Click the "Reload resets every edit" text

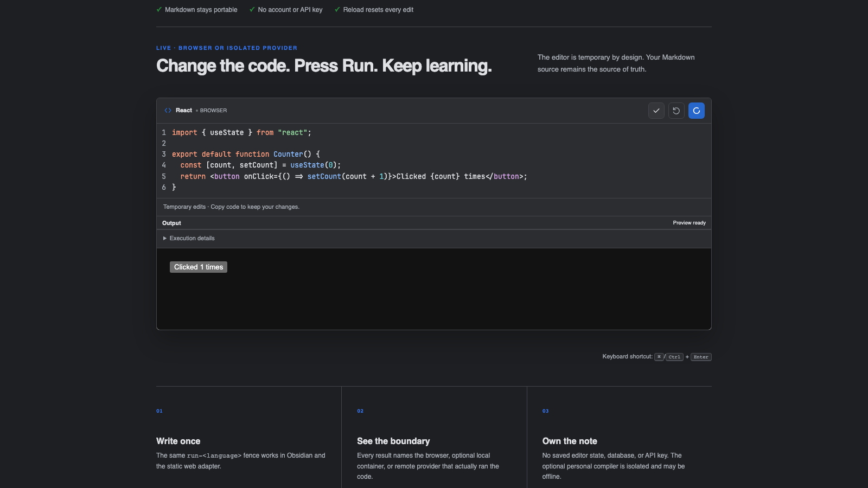378,10
